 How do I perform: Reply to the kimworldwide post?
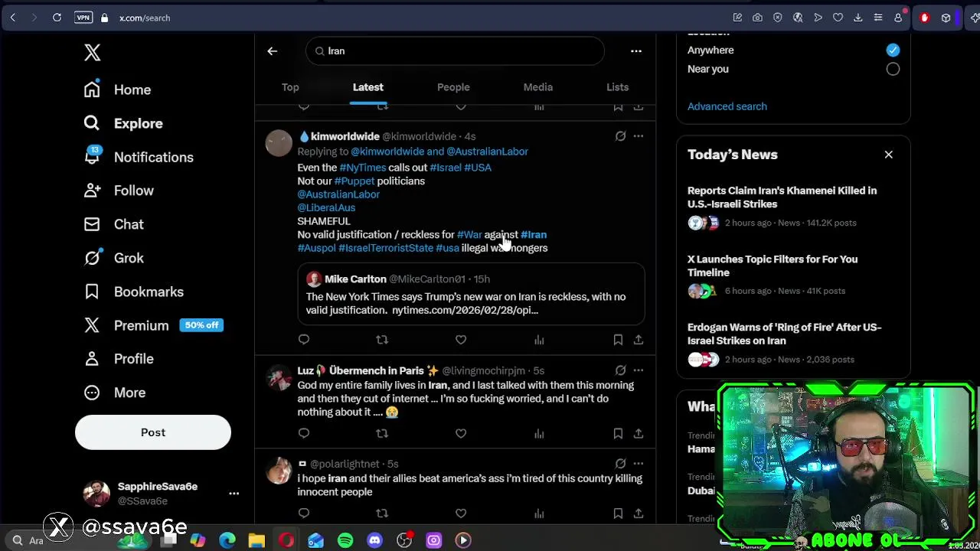click(x=304, y=339)
